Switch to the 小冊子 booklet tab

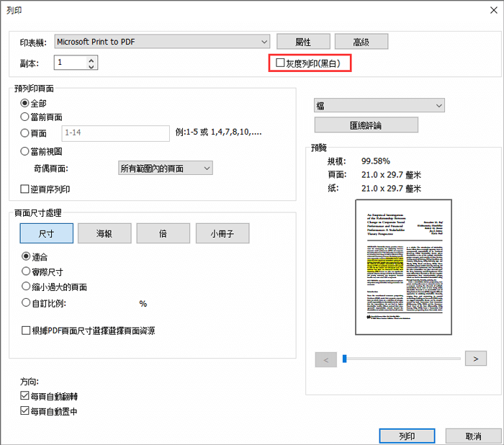[222, 233]
